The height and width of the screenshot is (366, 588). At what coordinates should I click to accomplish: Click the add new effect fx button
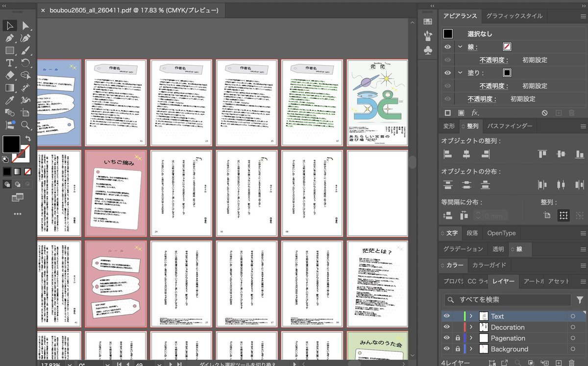click(474, 113)
